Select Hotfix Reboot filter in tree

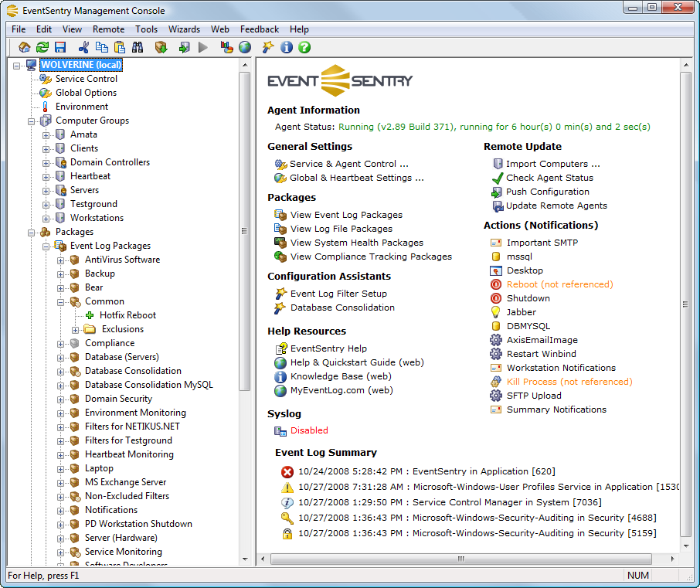coord(127,315)
